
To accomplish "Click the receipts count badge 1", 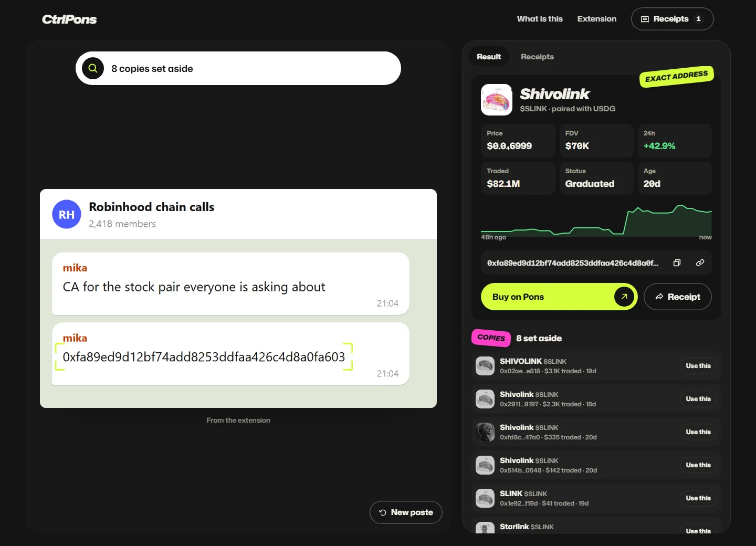I will pos(698,19).
